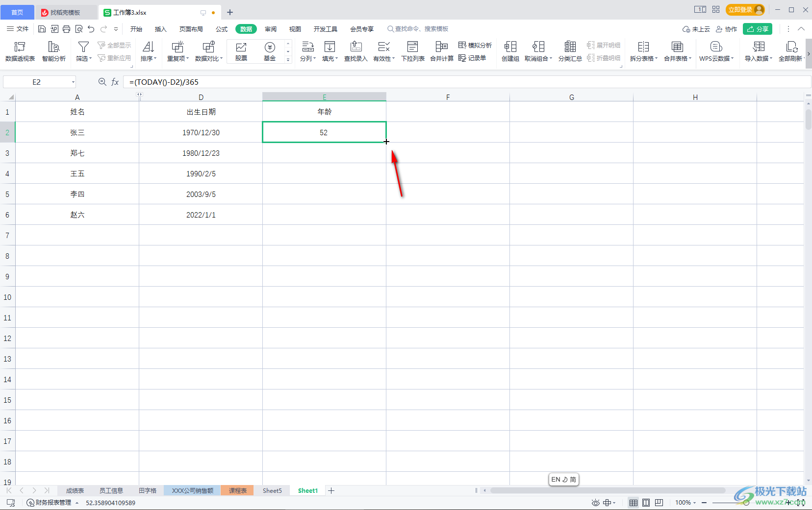812x510 pixels.
Task: Switch to the 审阅 (Review) tab
Action: click(271, 29)
